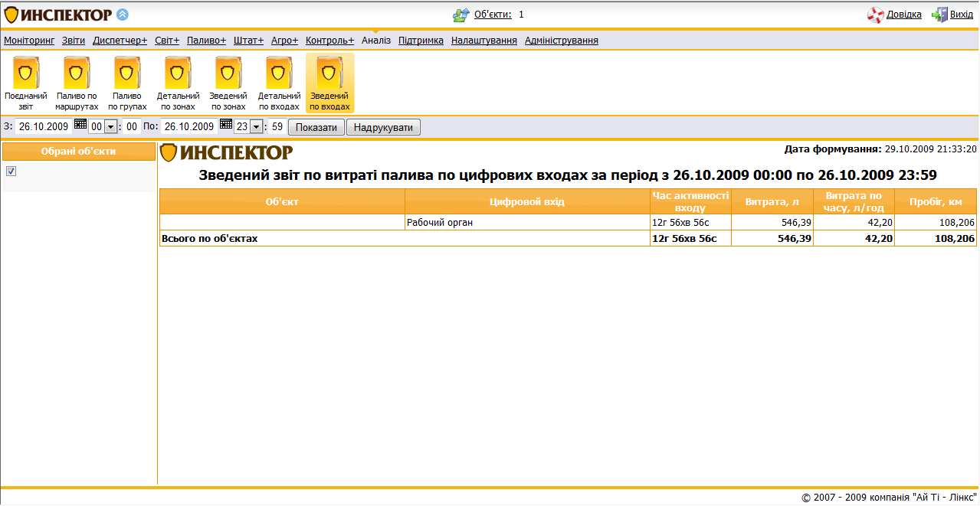Click the ИНСПЕКТОР logo at top left
Image resolution: width=980 pixels, height=506 pixels.
point(58,15)
